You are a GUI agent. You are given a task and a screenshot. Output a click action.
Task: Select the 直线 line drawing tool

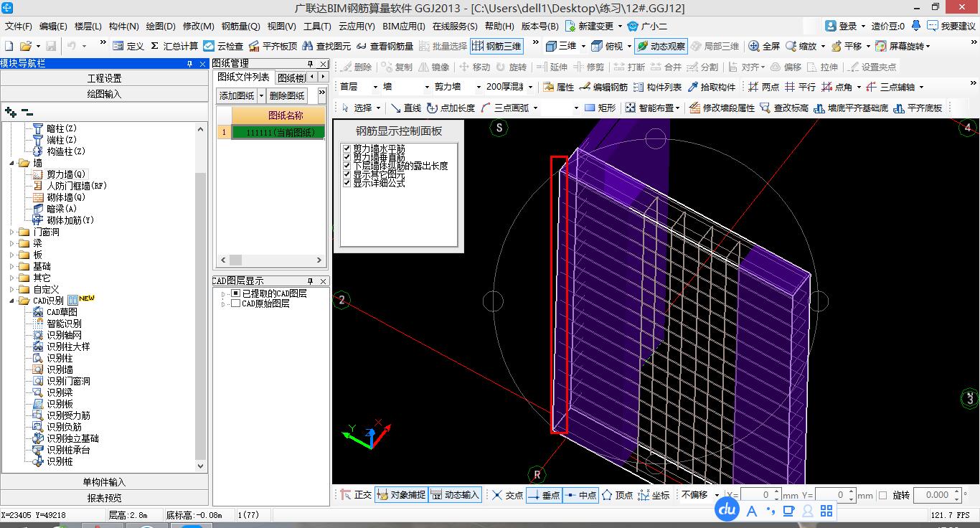(x=406, y=108)
